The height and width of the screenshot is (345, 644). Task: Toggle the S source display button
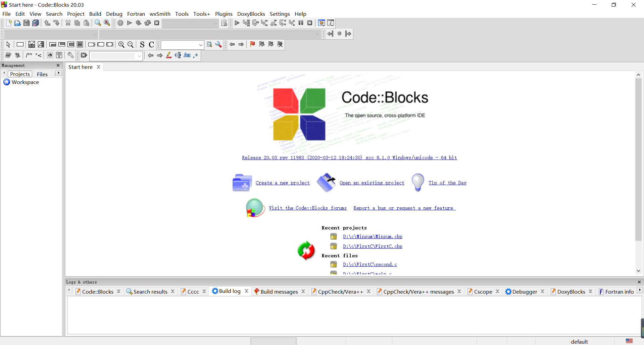142,44
